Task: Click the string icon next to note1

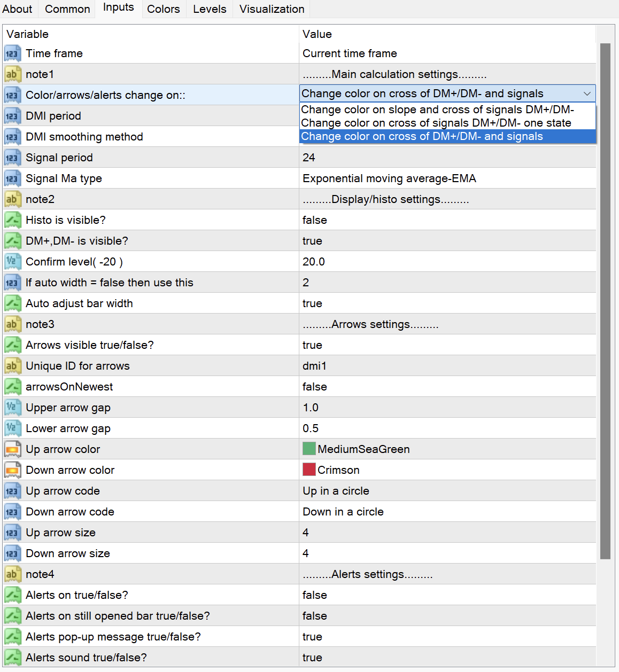Action: [12, 74]
